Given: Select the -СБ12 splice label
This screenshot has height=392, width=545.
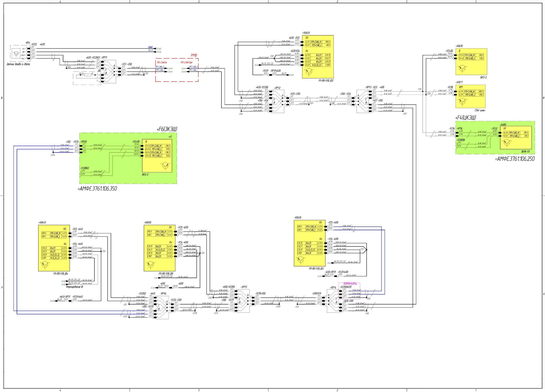Looking at the screenshot, I should click(x=195, y=313).
